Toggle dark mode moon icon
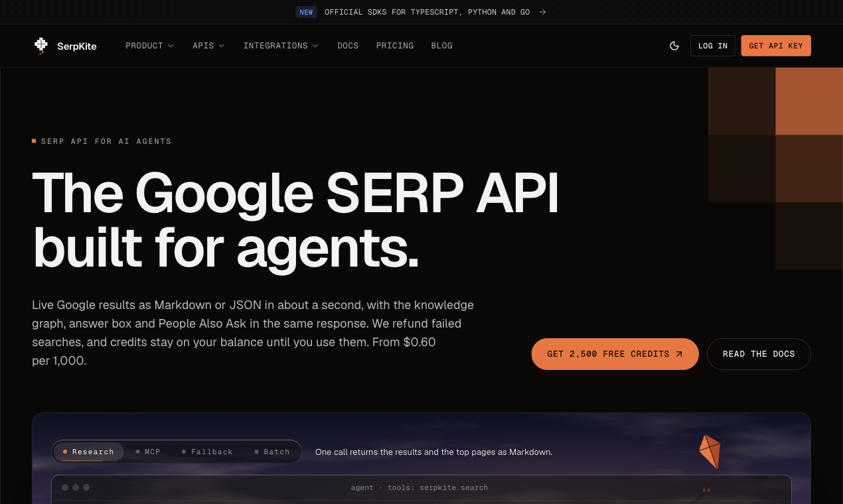843x504 pixels. tap(674, 46)
